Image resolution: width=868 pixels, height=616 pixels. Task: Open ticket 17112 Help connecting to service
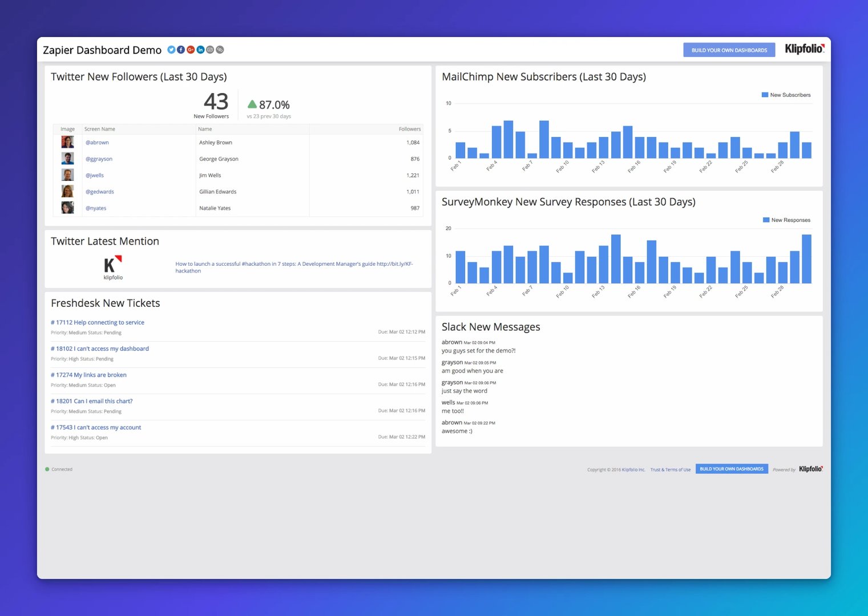98,323
